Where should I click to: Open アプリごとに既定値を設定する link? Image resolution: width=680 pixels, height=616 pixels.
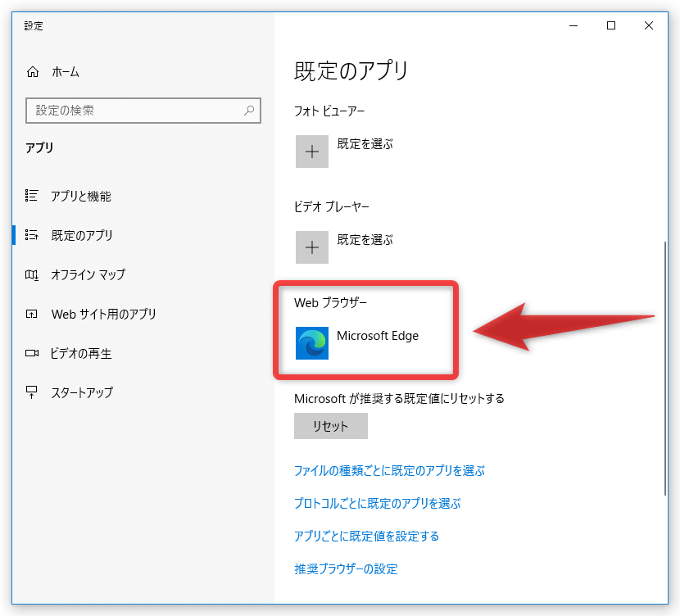[x=366, y=537]
